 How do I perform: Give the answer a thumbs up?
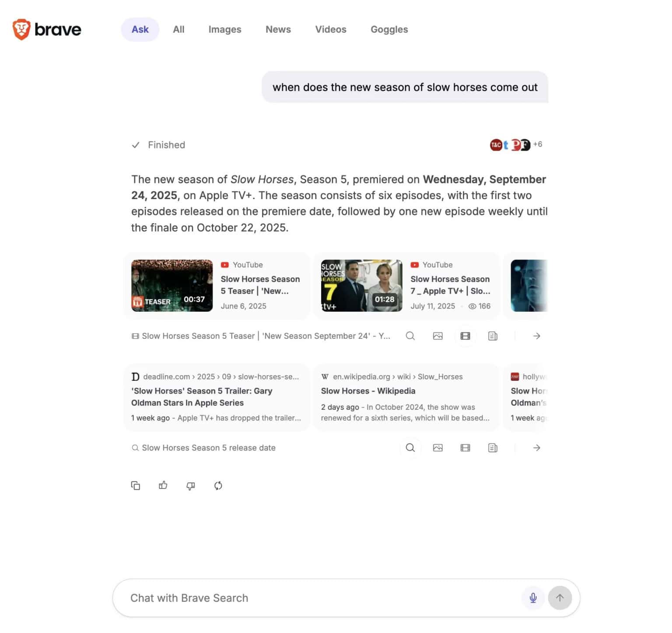point(163,485)
